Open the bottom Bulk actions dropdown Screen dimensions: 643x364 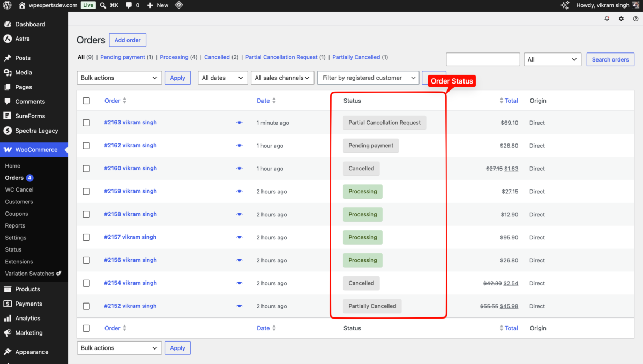[x=119, y=348]
